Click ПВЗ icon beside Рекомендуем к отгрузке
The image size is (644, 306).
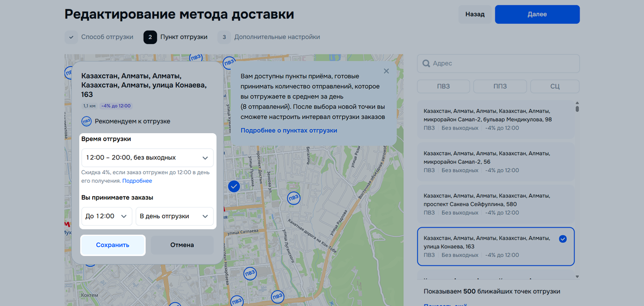[x=87, y=121]
